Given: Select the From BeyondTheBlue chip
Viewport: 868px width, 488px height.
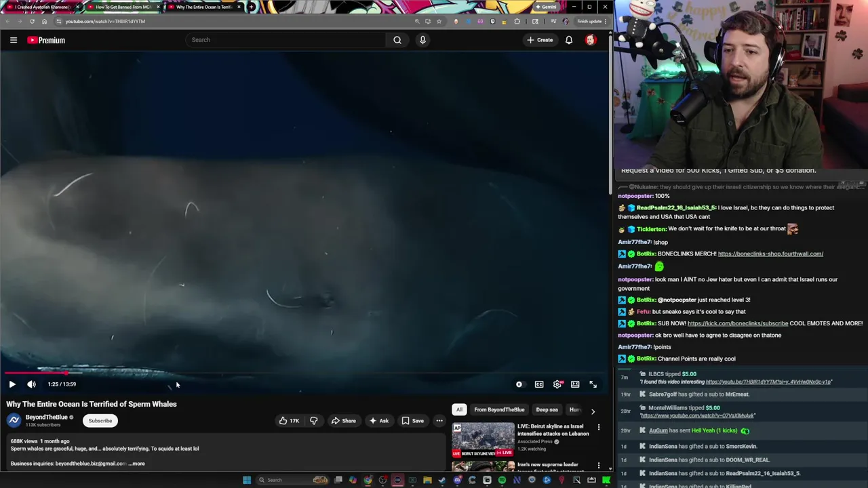Looking at the screenshot, I should pos(499,409).
